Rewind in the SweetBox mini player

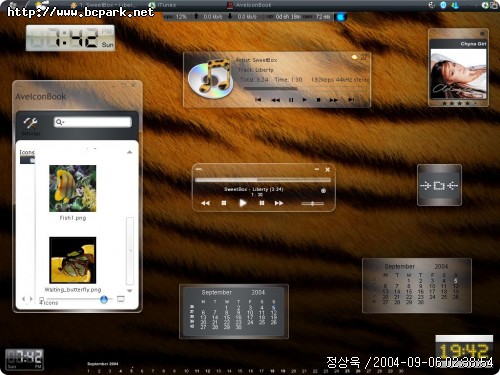click(x=205, y=203)
